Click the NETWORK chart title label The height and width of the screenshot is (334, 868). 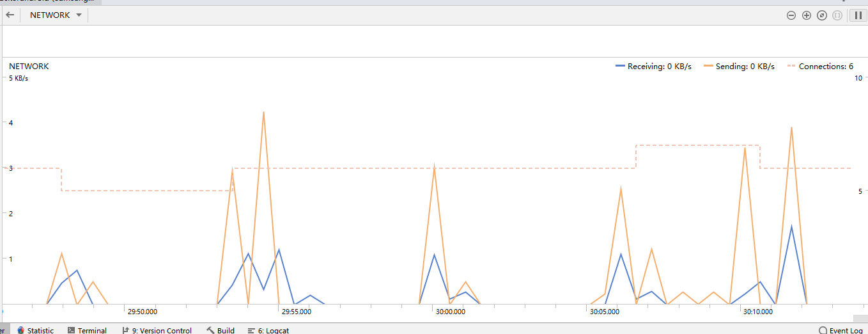point(29,67)
